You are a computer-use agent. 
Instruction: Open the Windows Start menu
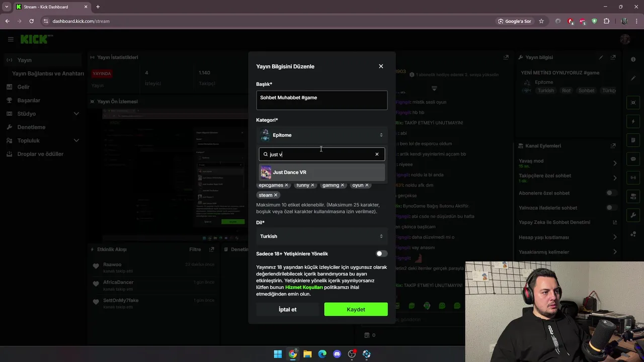(x=278, y=354)
